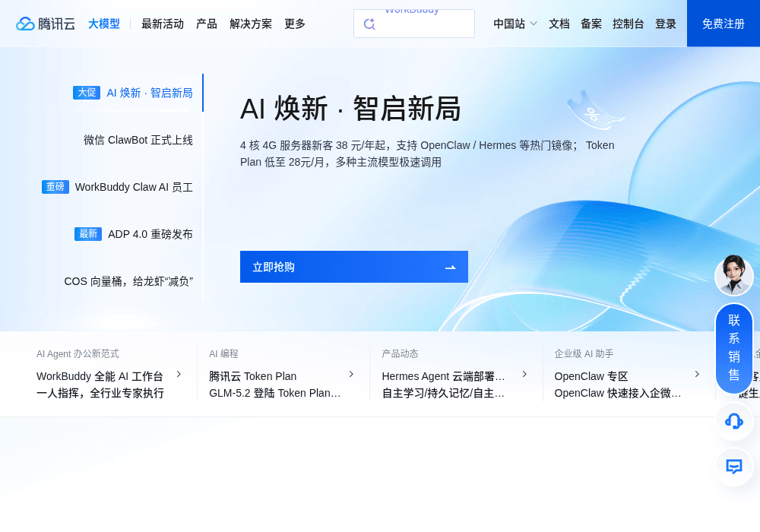This screenshot has height=532, width=760.
Task: Click the 产品动态 heading
Action: [400, 353]
